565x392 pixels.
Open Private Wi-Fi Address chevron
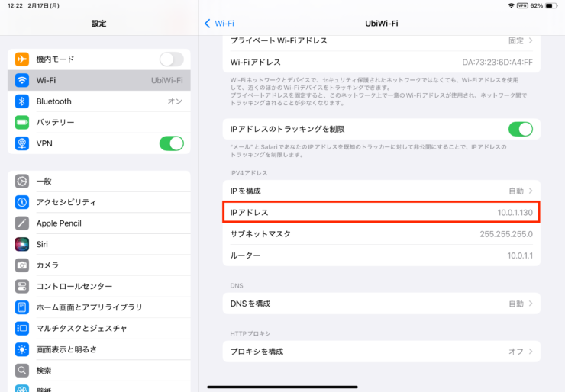click(531, 40)
